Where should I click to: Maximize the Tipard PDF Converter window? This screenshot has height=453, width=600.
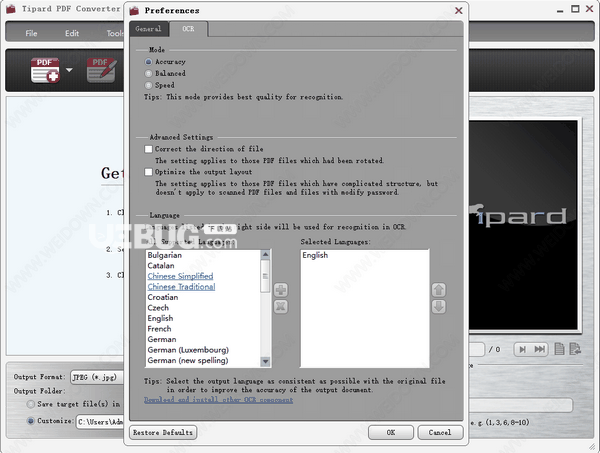[575, 9]
